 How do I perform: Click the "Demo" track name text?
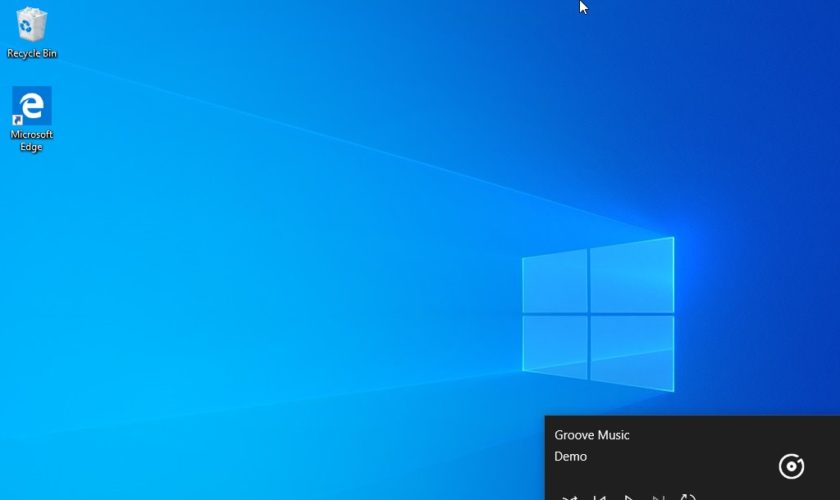[571, 457]
